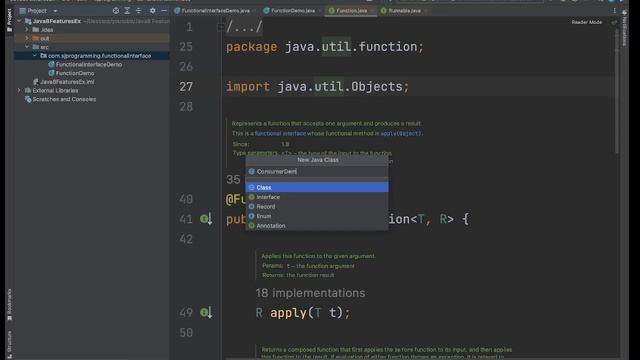Expand the .idea folder
The image size is (640, 360).
[27, 29]
